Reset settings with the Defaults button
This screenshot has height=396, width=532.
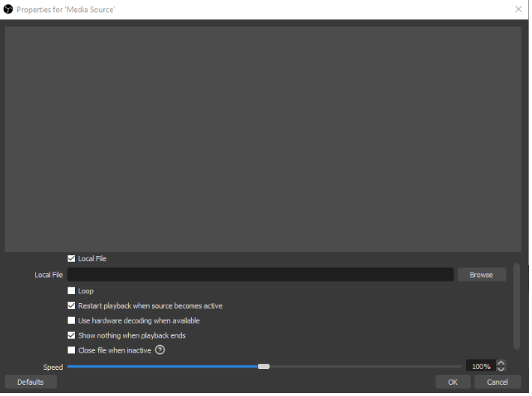tap(31, 382)
